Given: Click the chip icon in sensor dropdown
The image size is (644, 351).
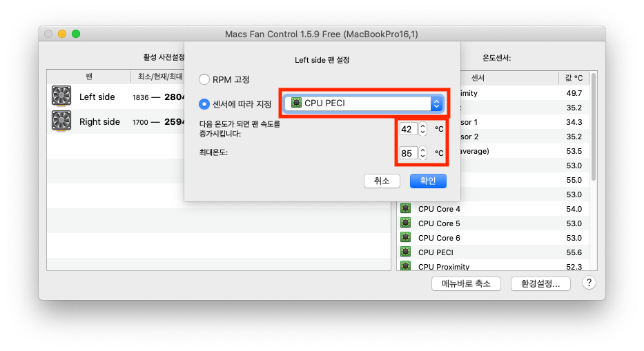Looking at the screenshot, I should pos(295,103).
